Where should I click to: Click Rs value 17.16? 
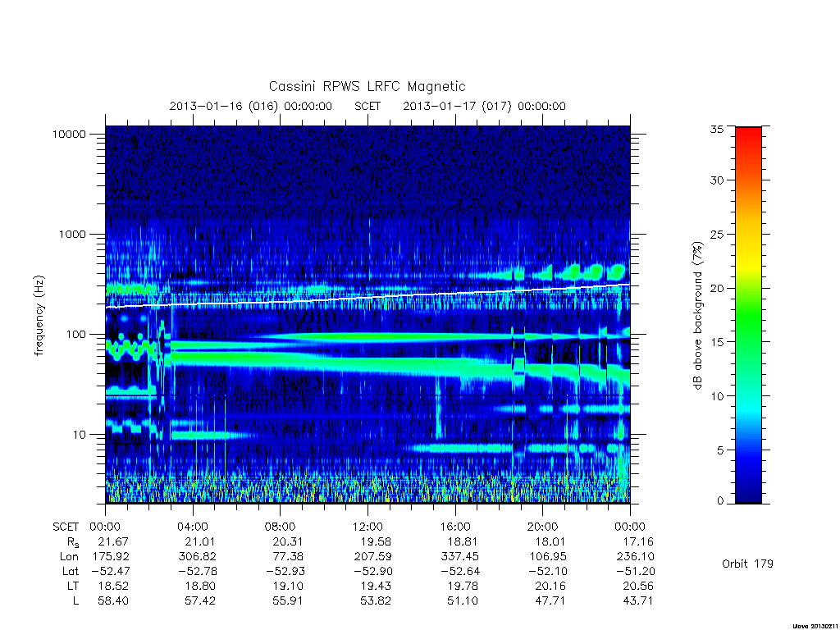(638, 541)
